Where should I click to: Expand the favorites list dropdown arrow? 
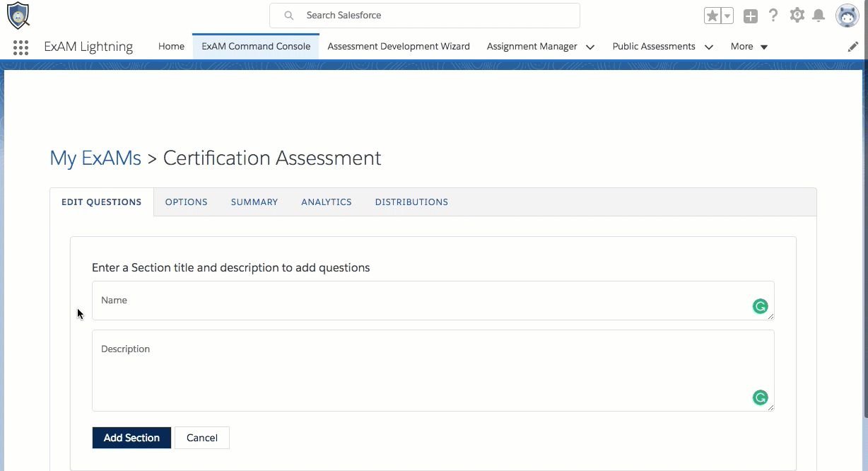pyautogui.click(x=727, y=16)
